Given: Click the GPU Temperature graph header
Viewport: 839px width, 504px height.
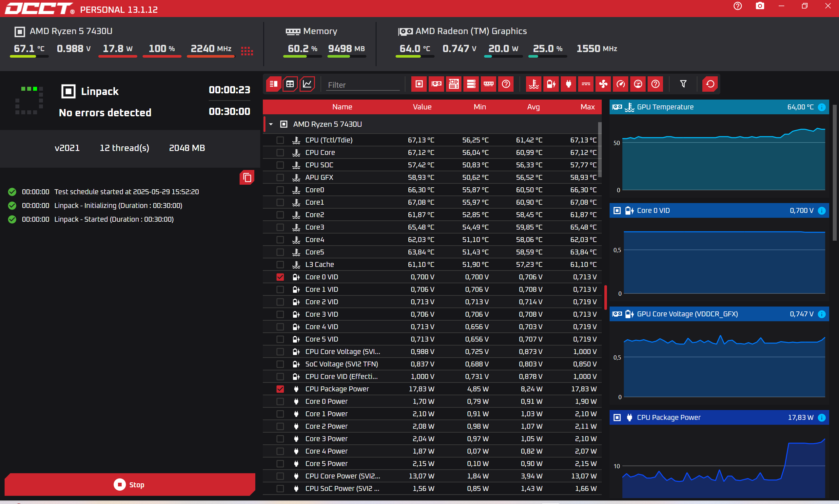Looking at the screenshot, I should [719, 107].
